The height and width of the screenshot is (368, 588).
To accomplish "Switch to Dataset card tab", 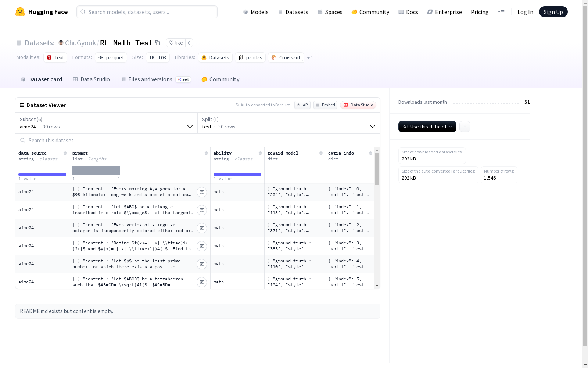I will click(x=41, y=79).
